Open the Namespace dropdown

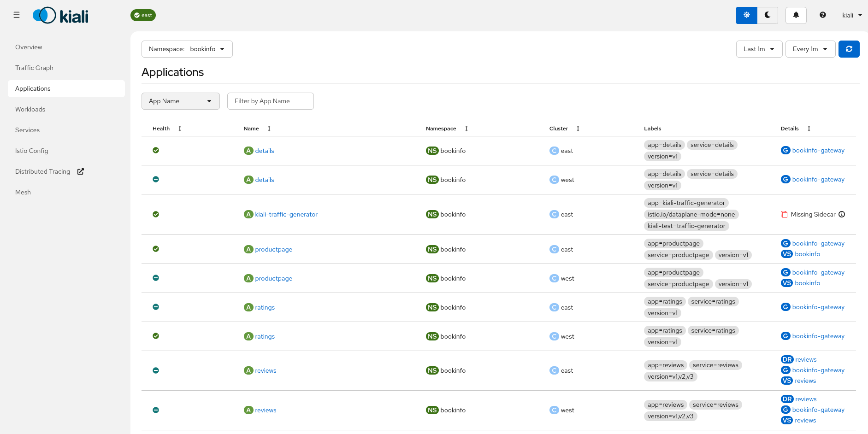pyautogui.click(x=187, y=49)
